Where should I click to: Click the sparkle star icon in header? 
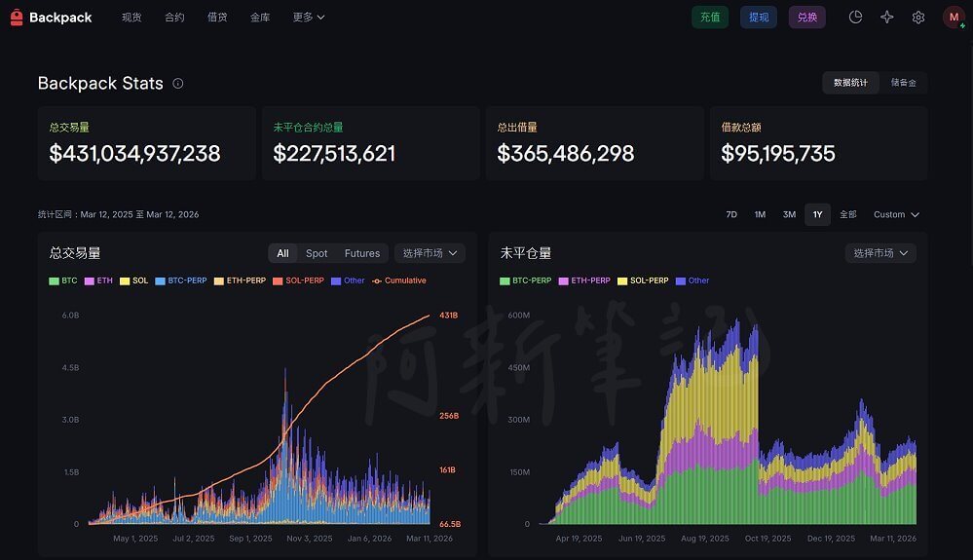tap(886, 18)
